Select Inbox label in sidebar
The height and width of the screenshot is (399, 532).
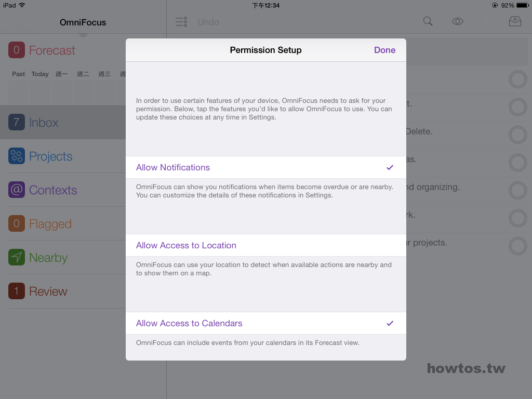[x=44, y=123]
